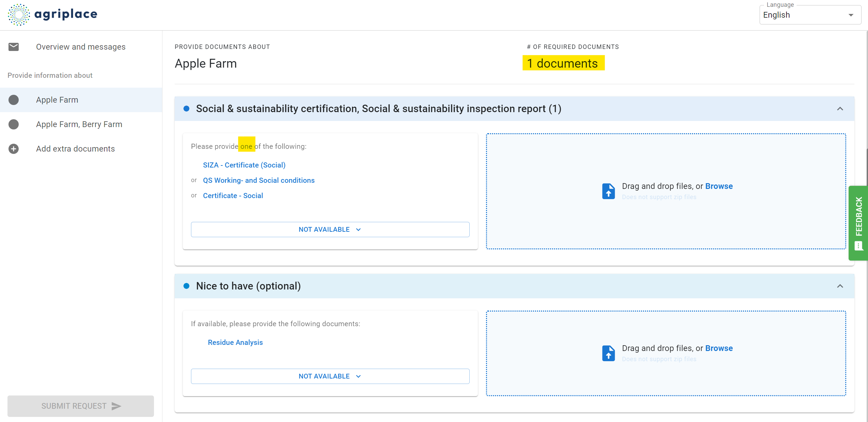Click the send arrow icon on Submit Request
Image resolution: width=868 pixels, height=422 pixels.
(116, 406)
